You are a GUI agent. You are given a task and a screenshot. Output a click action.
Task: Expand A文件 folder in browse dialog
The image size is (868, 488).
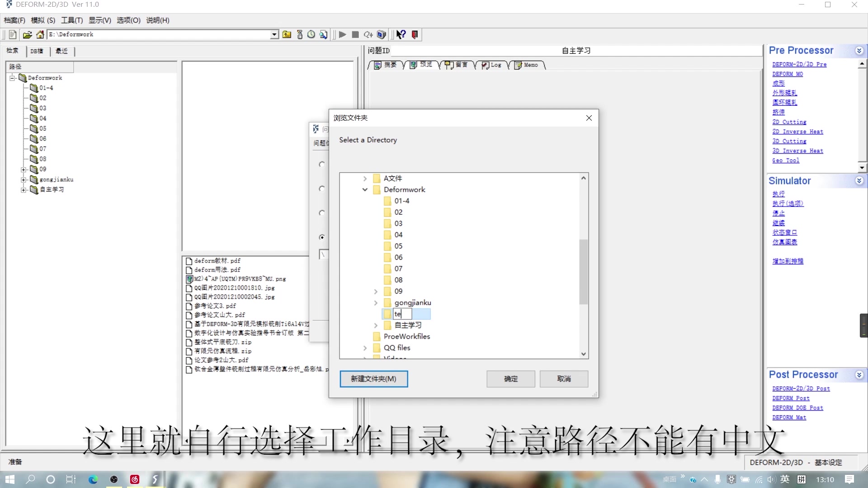coord(365,178)
